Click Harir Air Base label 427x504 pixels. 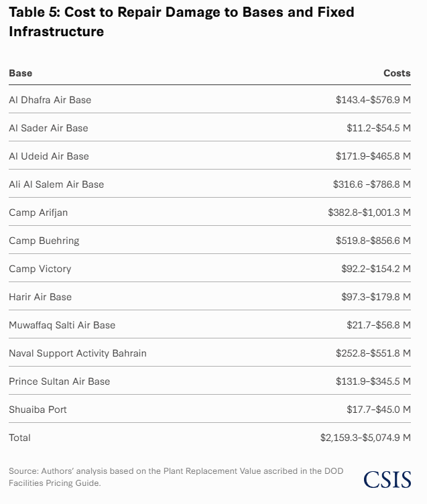(40, 297)
